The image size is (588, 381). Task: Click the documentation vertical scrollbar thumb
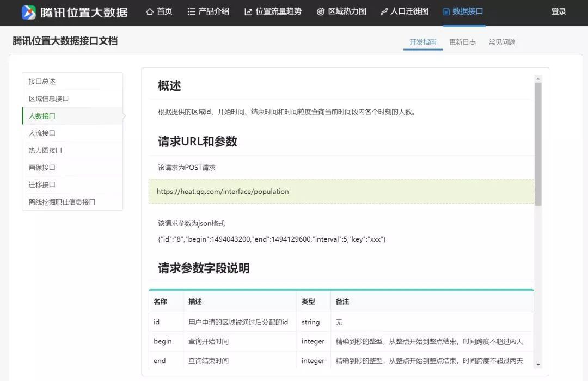click(x=538, y=144)
